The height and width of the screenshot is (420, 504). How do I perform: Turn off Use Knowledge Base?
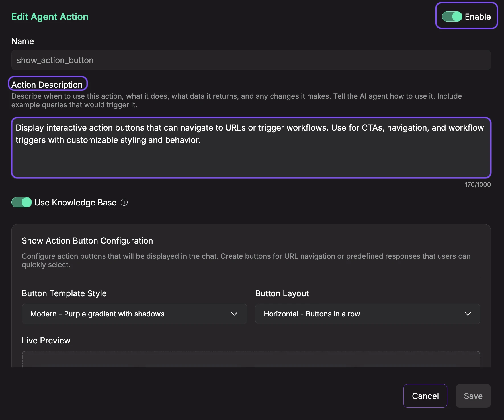click(x=21, y=202)
